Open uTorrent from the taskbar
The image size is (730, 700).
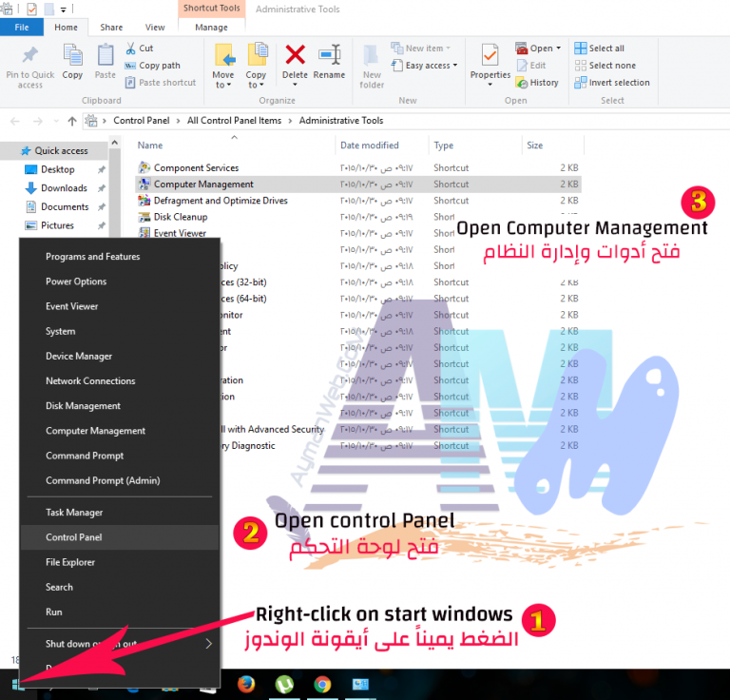point(284,684)
